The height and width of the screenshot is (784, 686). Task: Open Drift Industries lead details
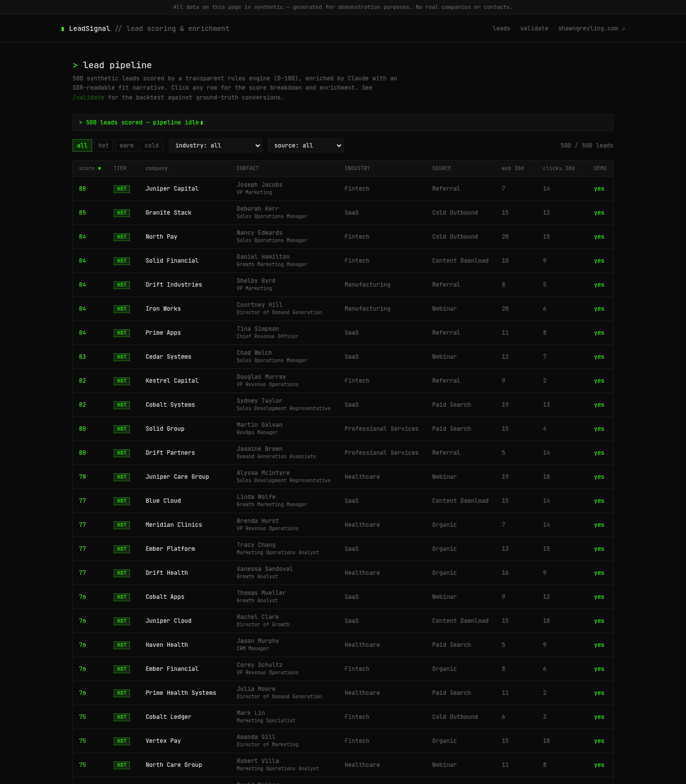pos(343,285)
